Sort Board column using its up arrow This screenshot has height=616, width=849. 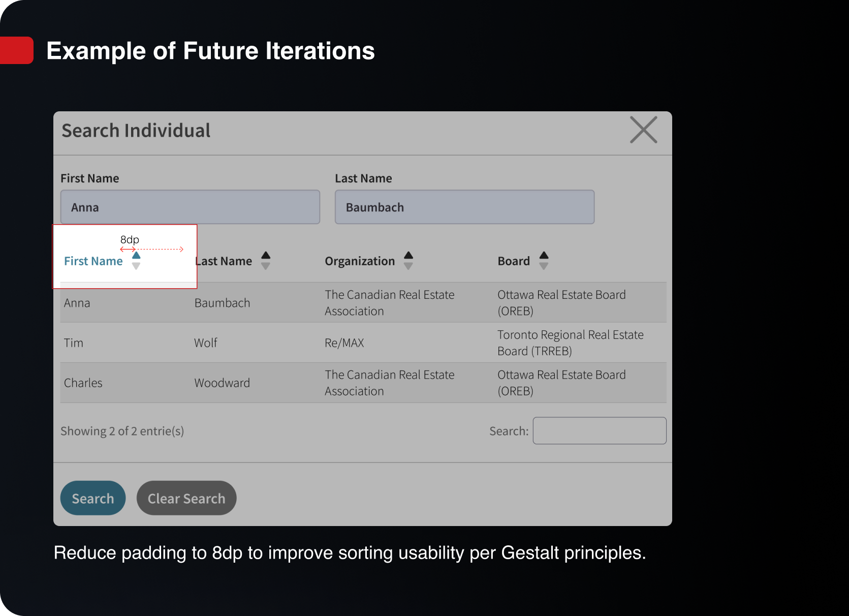tap(544, 256)
